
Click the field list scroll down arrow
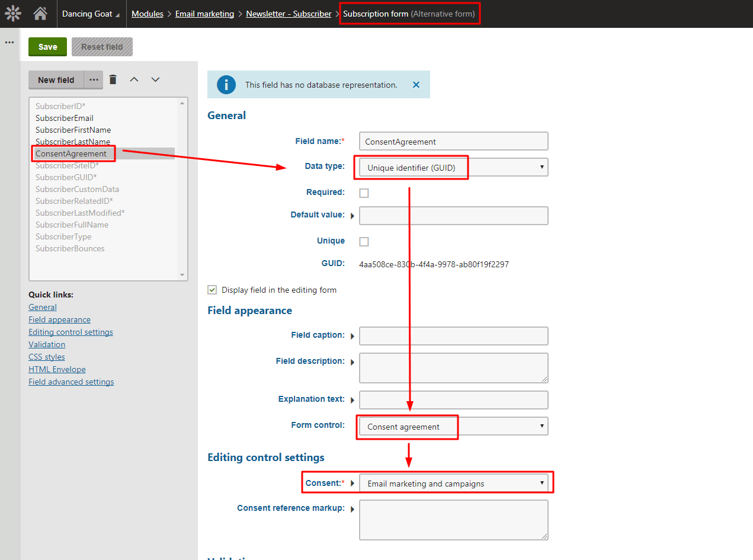[182, 275]
